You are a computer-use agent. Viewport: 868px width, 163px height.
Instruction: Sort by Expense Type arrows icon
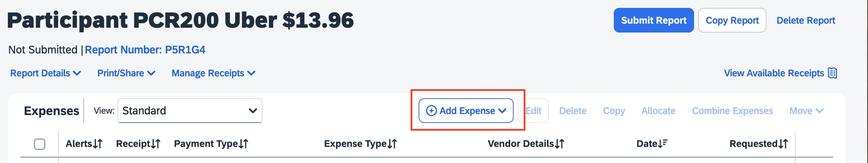point(392,144)
